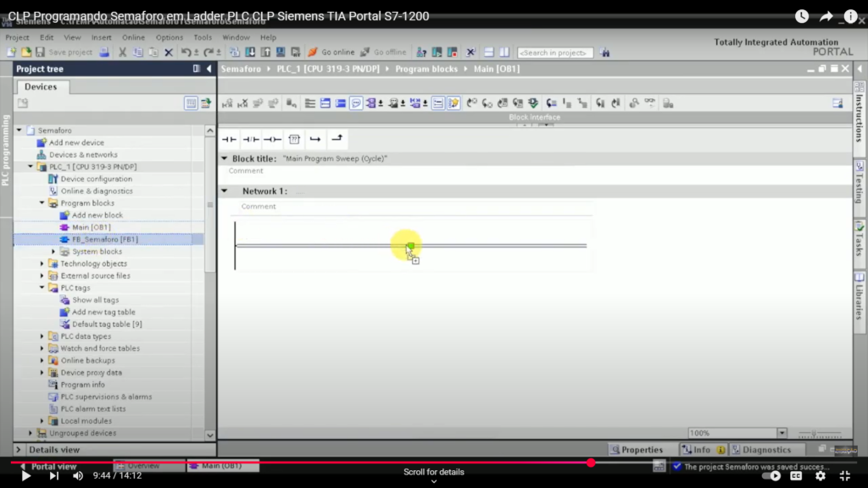
Task: Insert an empty box instruction
Action: point(294,140)
